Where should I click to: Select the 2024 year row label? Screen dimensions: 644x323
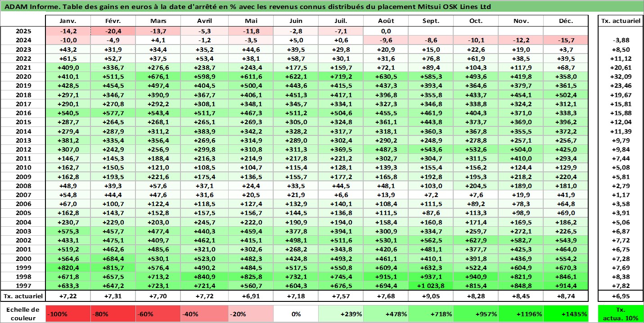tap(23, 40)
